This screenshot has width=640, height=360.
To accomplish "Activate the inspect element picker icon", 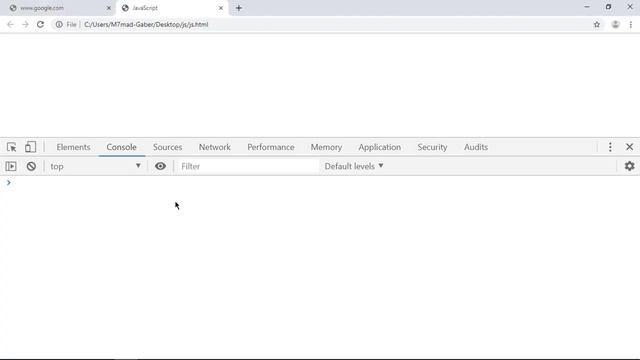I will point(11,147).
